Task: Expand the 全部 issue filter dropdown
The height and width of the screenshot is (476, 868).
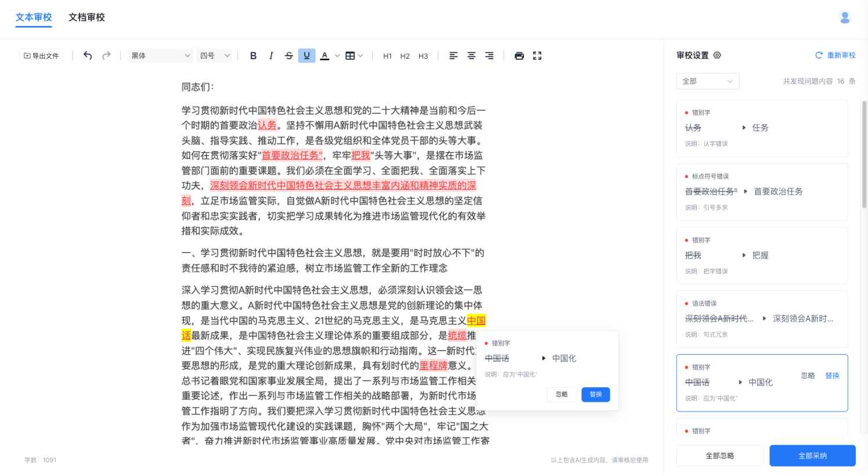Action: tap(707, 81)
